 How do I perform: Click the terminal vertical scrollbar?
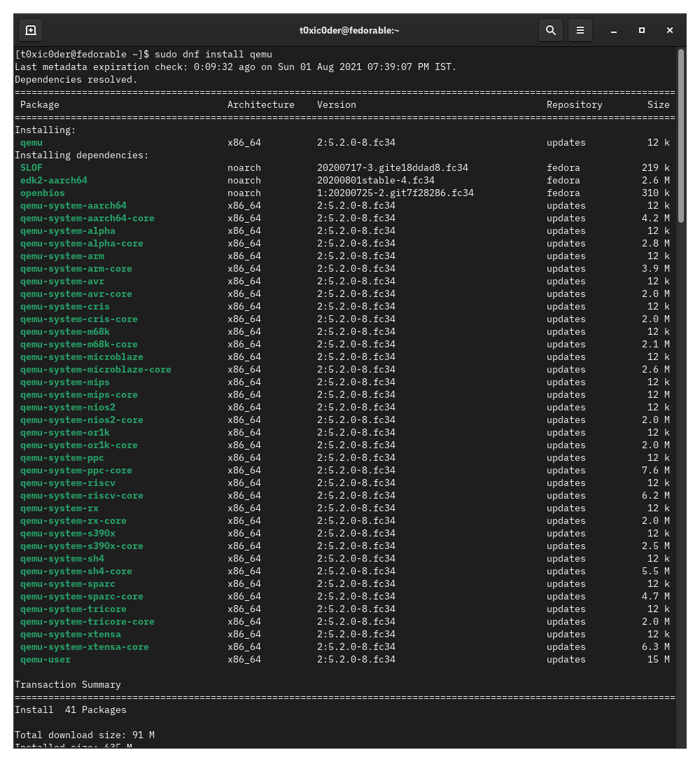coord(681,136)
